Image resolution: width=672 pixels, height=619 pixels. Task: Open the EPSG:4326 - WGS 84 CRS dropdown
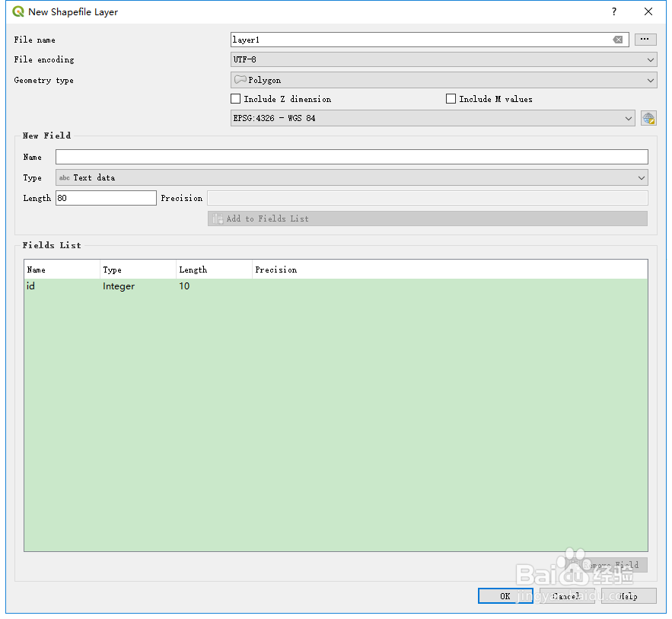coord(432,118)
